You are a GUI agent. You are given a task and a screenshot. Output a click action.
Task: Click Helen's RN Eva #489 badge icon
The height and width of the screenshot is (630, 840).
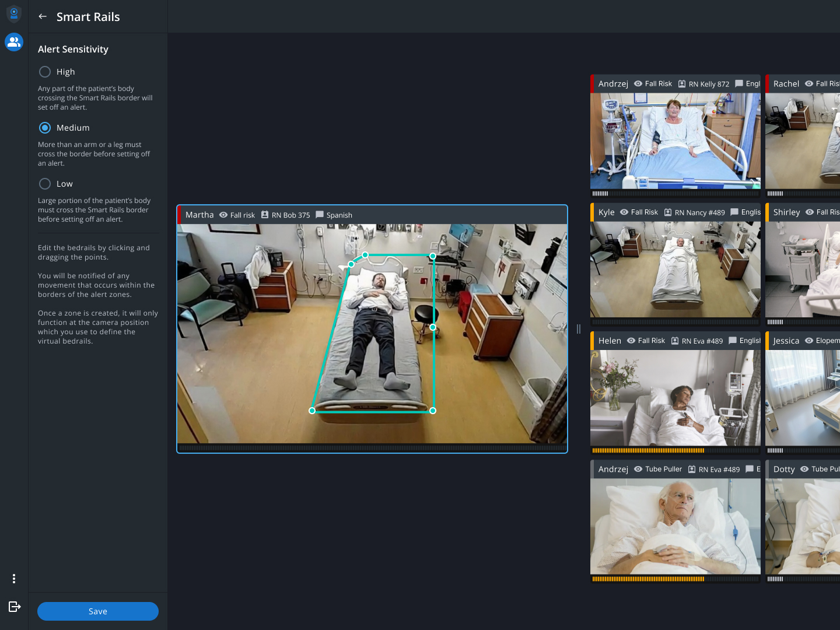(675, 341)
